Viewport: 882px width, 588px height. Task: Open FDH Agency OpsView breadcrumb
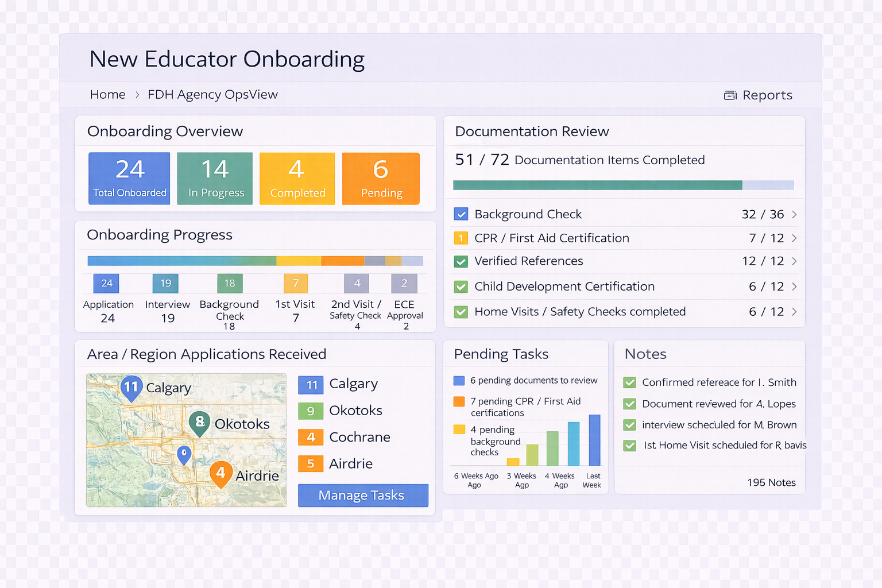click(212, 94)
